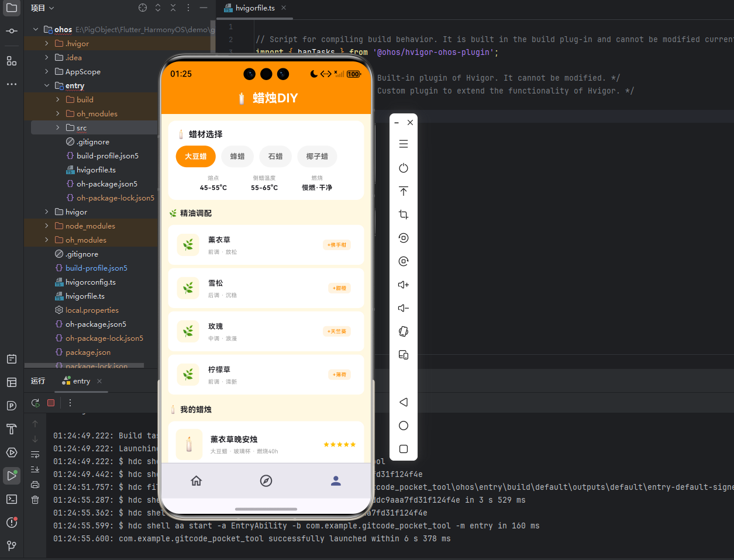Tap emulator back triangle button
Image resolution: width=734 pixels, height=560 pixels.
pyautogui.click(x=404, y=402)
